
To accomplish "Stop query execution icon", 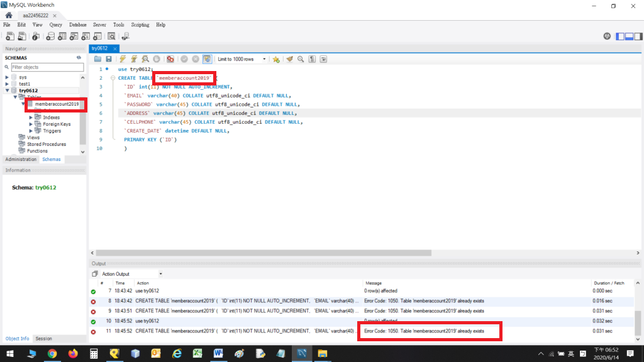I will pyautogui.click(x=157, y=59).
